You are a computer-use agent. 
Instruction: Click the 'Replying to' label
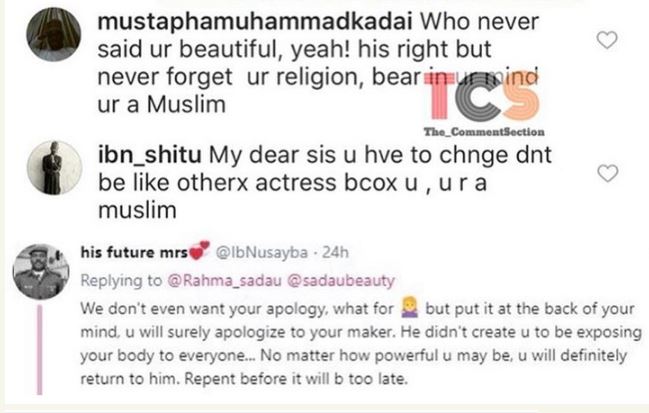121,281
